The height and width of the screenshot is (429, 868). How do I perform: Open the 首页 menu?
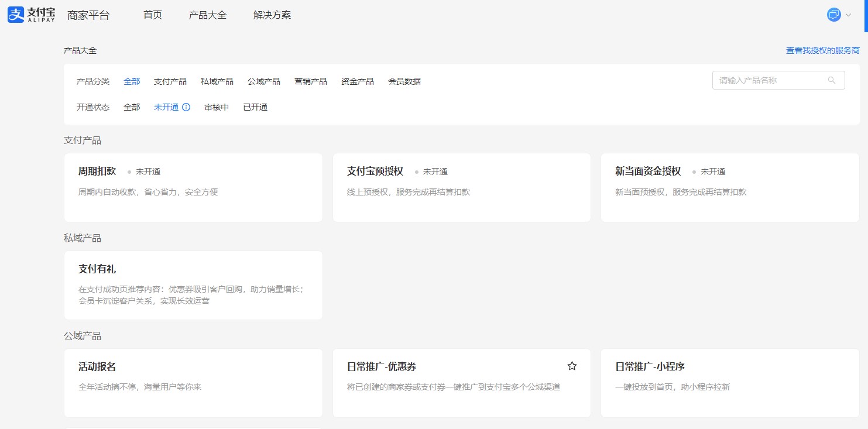click(153, 15)
